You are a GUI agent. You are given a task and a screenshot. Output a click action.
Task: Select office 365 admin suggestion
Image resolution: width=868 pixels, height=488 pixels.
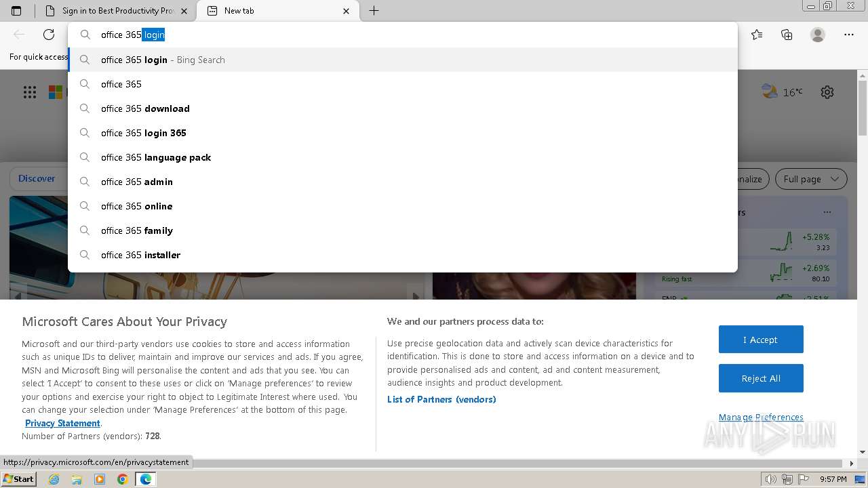(402, 182)
